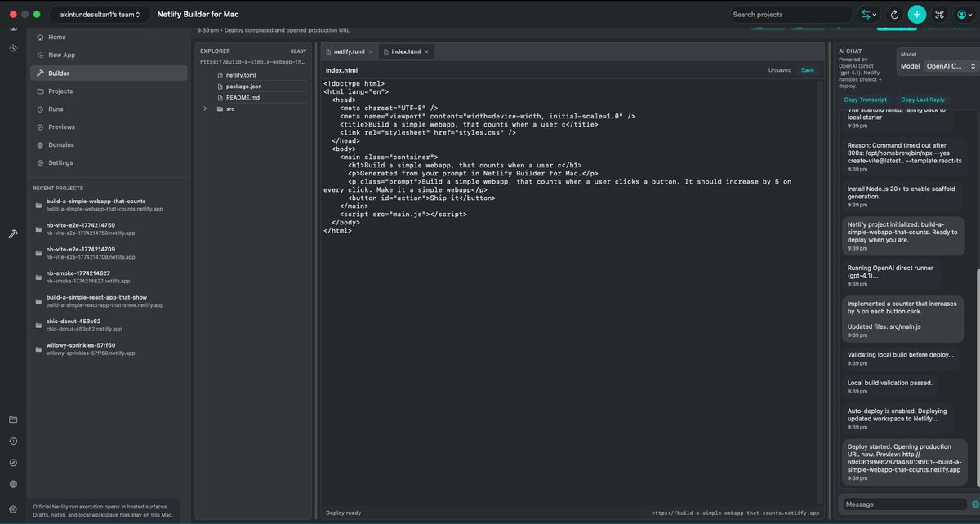980x524 pixels.
Task: Click the READY label in the Explorer header
Action: (298, 51)
